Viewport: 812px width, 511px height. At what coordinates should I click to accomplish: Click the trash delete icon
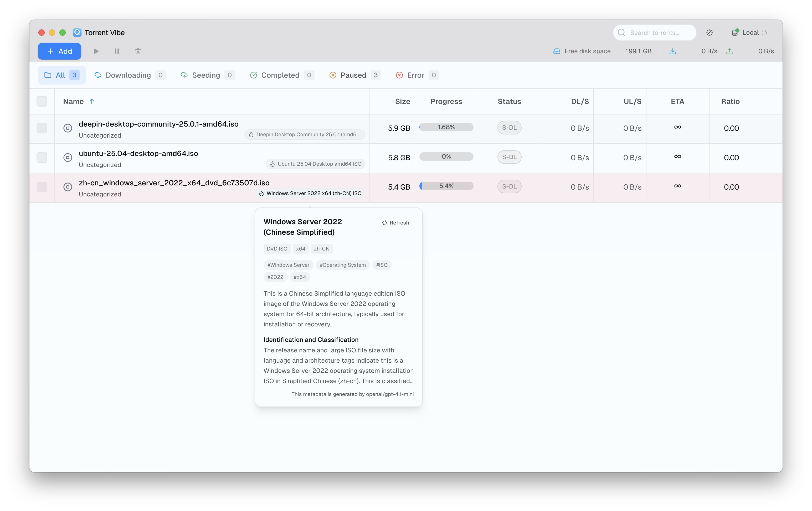click(x=138, y=51)
